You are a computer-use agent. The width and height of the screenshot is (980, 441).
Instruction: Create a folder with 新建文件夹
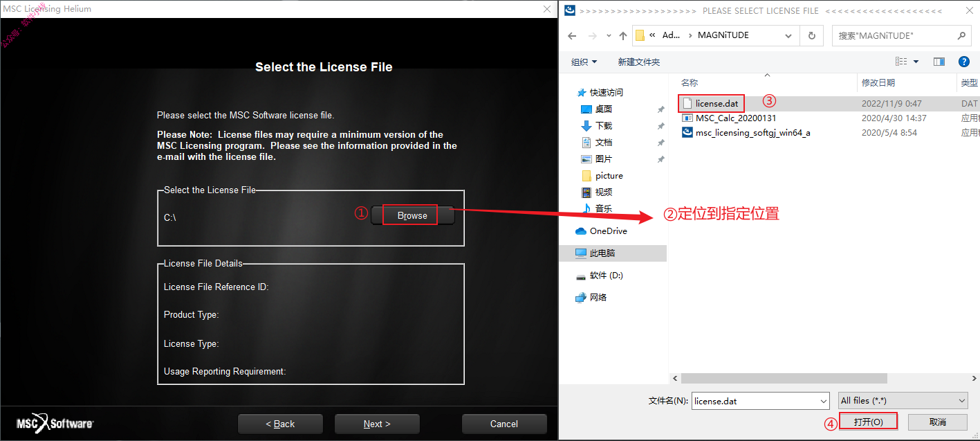click(639, 62)
